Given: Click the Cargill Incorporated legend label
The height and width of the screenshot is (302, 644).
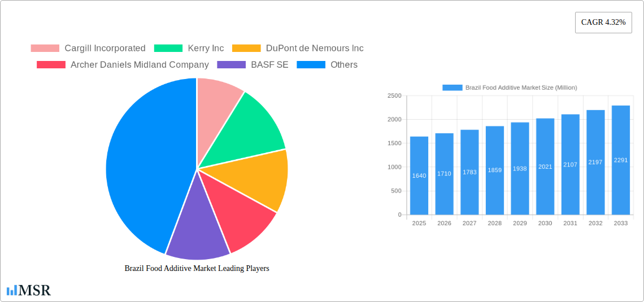Looking at the screenshot, I should (105, 49).
